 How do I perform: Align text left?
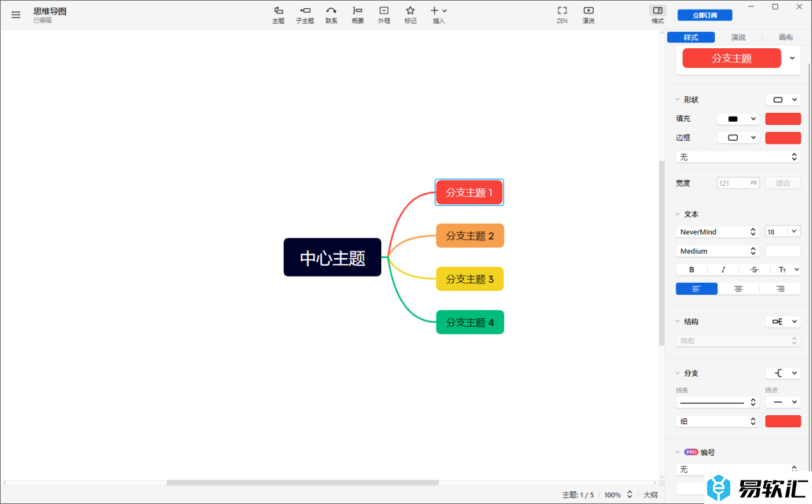(697, 289)
